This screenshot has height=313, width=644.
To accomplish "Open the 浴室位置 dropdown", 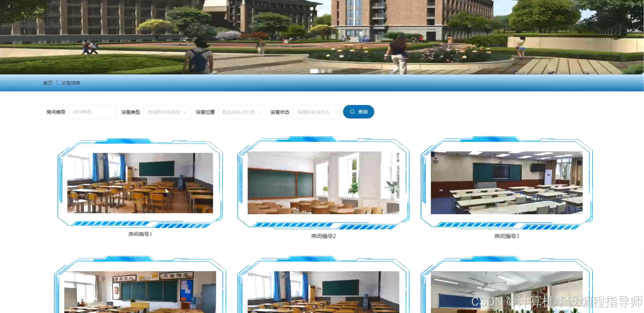I will click(242, 112).
